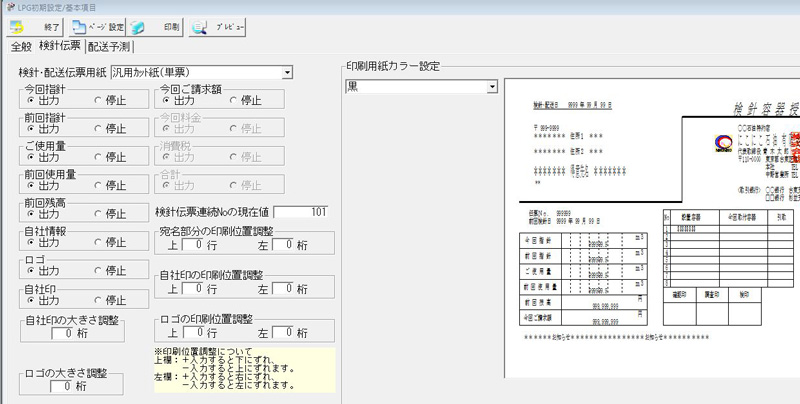Click the 検針伝票連続No current value field
The width and height of the screenshot is (800, 404).
pos(301,212)
